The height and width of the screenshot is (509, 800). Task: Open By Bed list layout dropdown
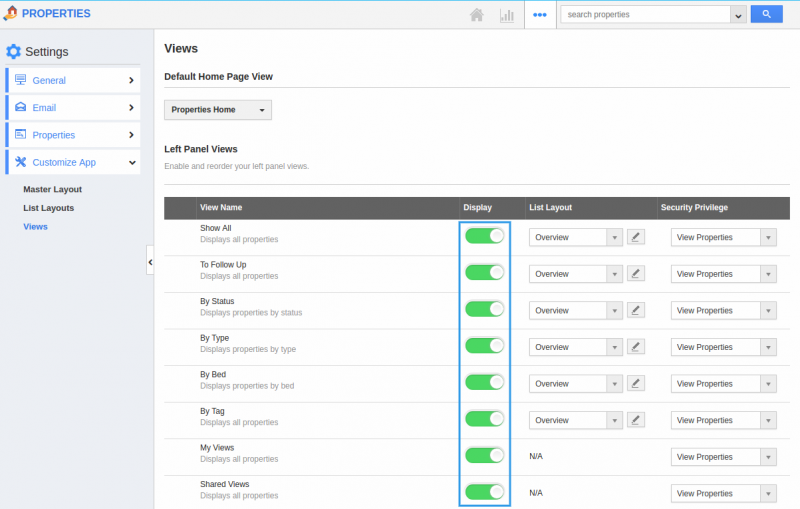click(576, 384)
